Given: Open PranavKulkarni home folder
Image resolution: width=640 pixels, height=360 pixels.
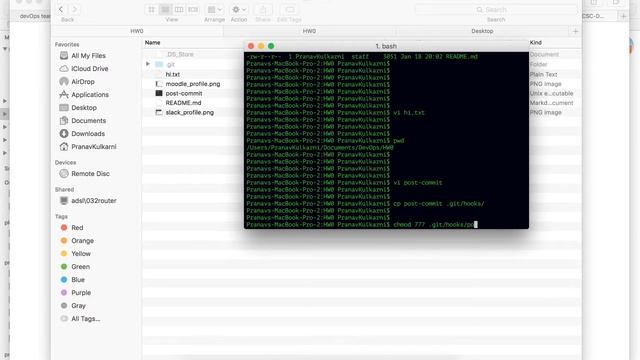Looking at the screenshot, I should (x=93, y=147).
